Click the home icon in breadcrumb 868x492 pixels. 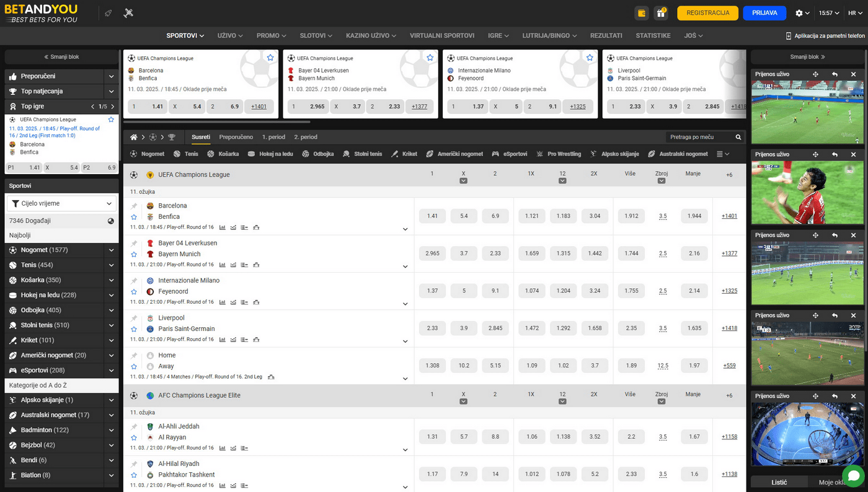click(133, 137)
